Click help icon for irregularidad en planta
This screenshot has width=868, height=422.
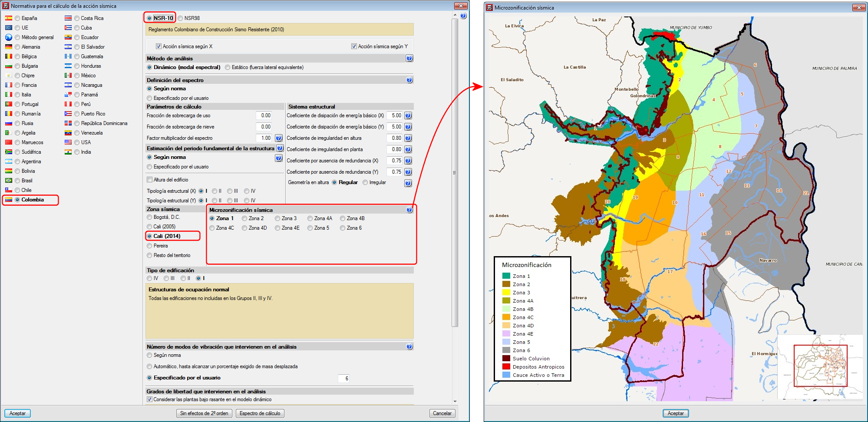[x=408, y=149]
